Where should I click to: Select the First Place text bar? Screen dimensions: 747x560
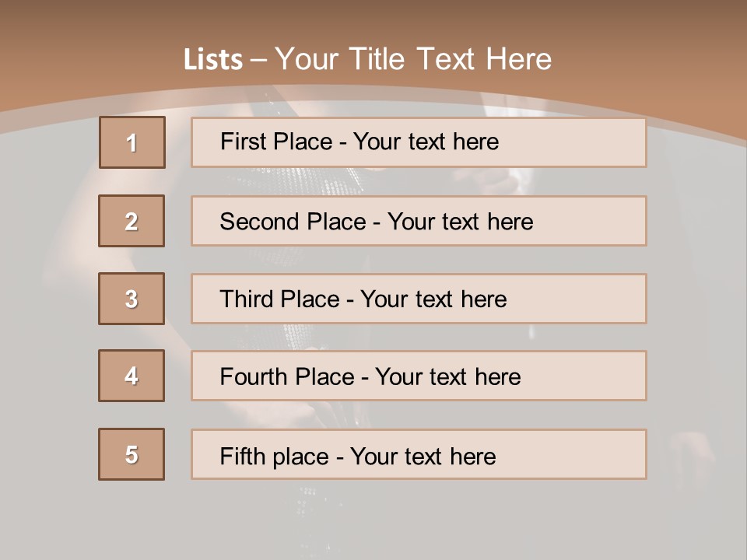(x=419, y=142)
